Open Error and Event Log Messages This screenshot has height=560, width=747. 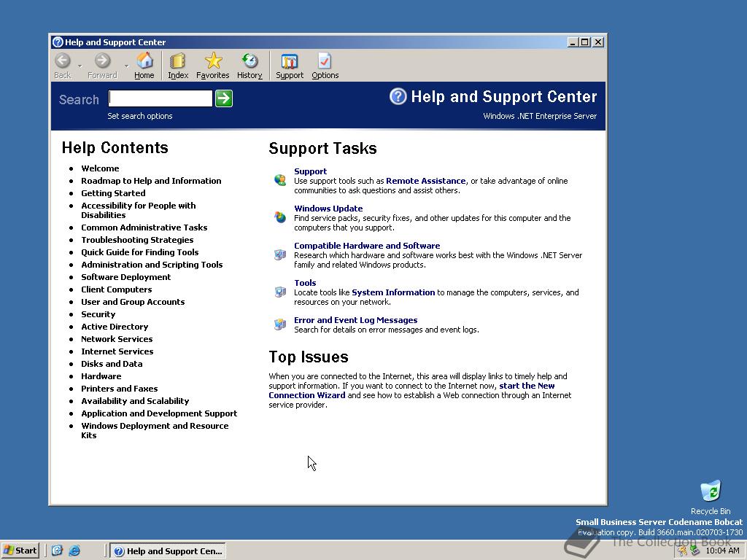click(355, 319)
